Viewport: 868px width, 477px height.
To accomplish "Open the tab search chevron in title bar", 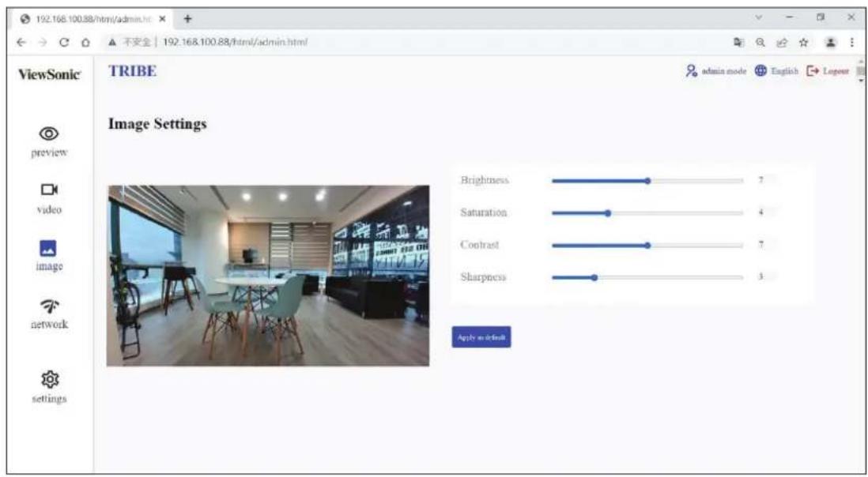I will (759, 17).
